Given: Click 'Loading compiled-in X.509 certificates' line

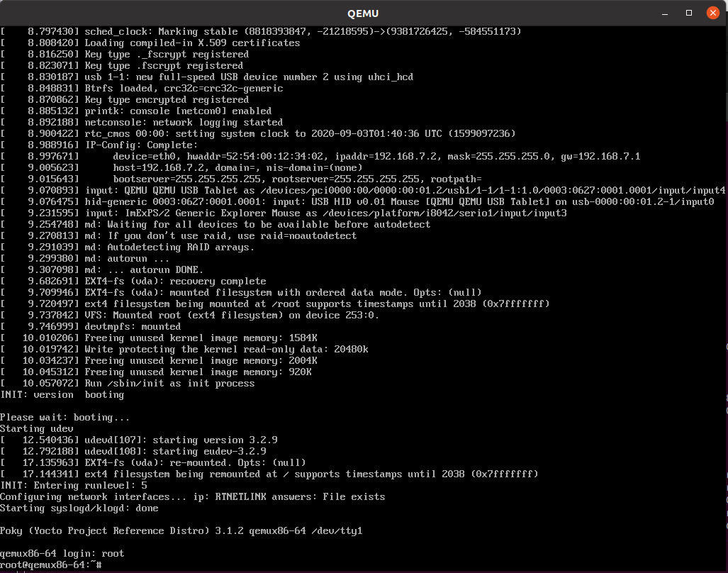Looking at the screenshot, I should [150, 43].
